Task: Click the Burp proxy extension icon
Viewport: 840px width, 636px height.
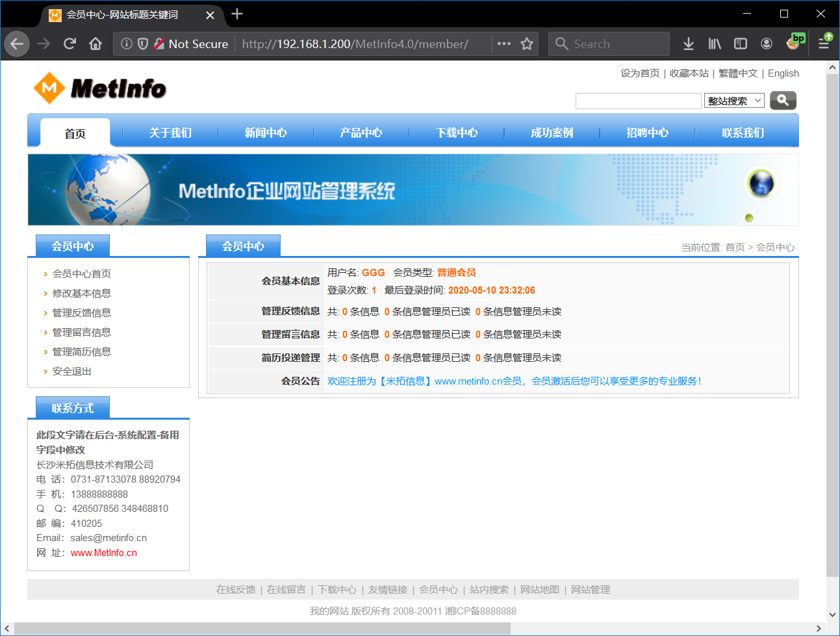Action: (x=795, y=42)
